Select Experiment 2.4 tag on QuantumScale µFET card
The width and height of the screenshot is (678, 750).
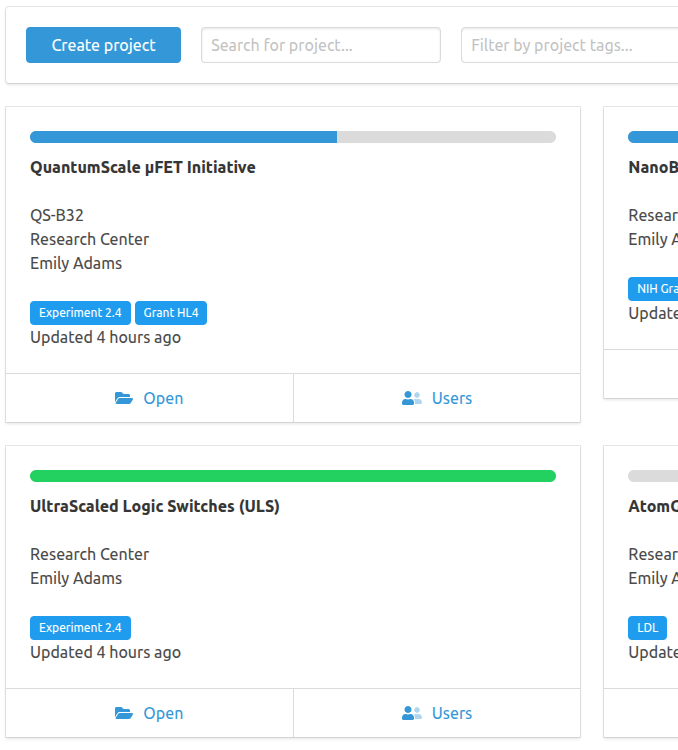pyautogui.click(x=80, y=313)
